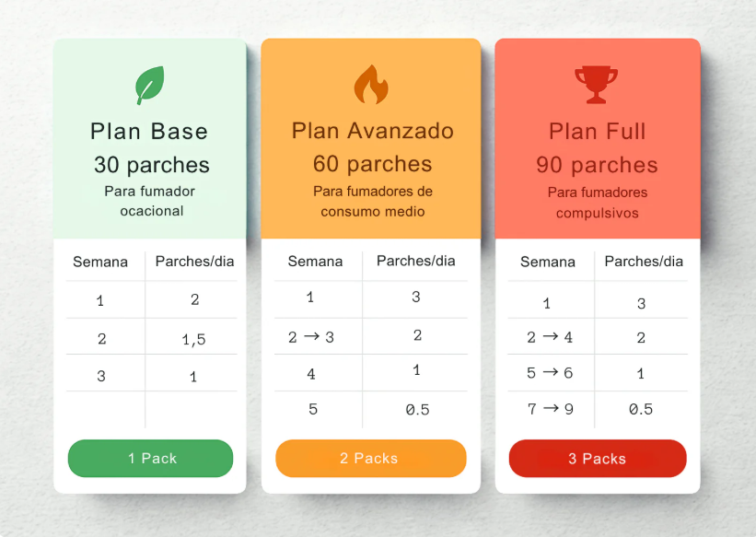Click the green leaf icon
This screenshot has height=537, width=756.
pyautogui.click(x=150, y=85)
